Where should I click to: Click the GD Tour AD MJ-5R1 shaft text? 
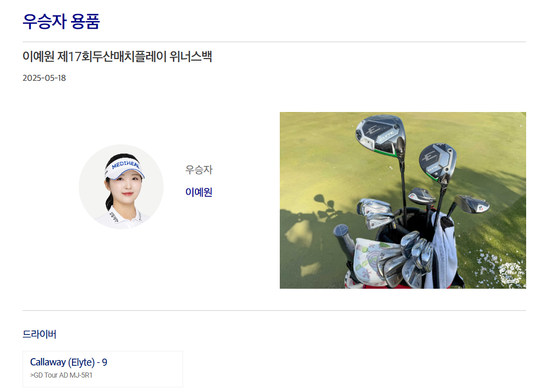pyautogui.click(x=61, y=375)
